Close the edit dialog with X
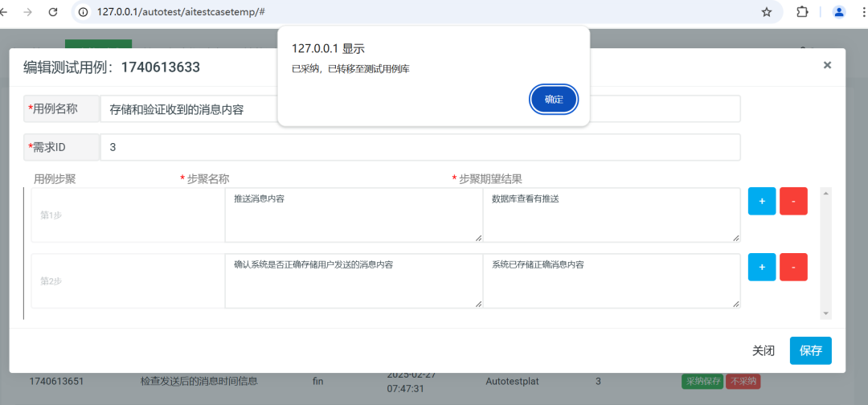Image resolution: width=868 pixels, height=405 pixels. coord(827,65)
